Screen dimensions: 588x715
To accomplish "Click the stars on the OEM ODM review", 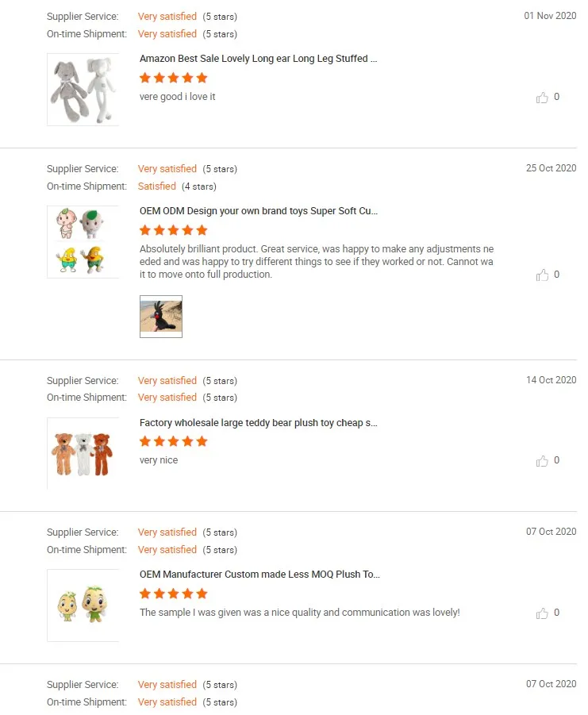I will pos(174,230).
